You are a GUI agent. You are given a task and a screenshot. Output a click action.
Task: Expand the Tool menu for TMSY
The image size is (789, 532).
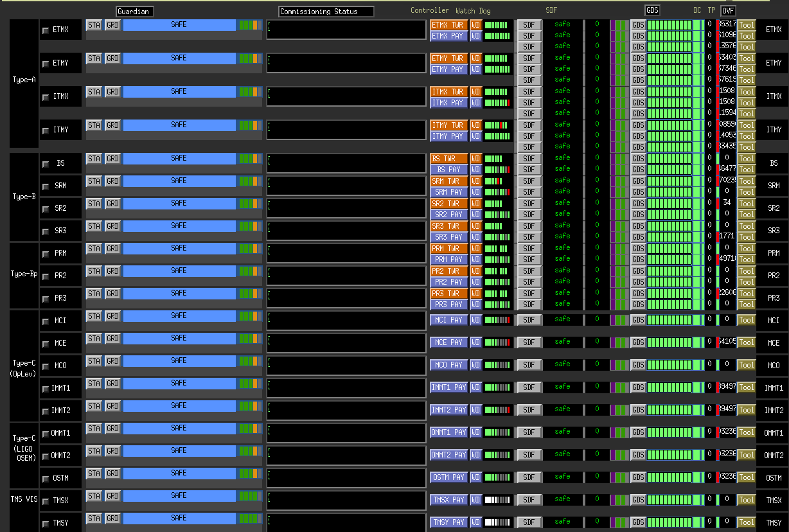click(x=746, y=522)
